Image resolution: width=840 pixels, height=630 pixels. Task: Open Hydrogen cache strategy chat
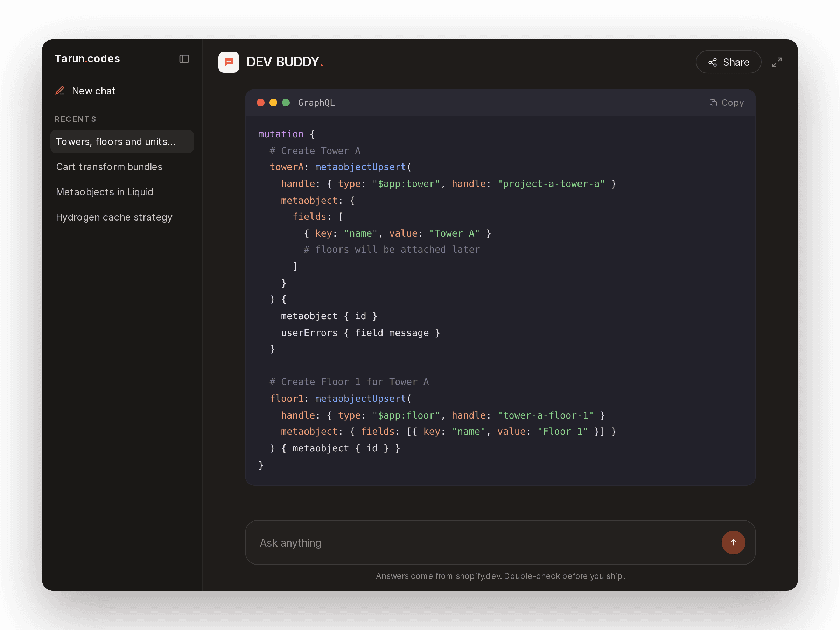pyautogui.click(x=122, y=217)
